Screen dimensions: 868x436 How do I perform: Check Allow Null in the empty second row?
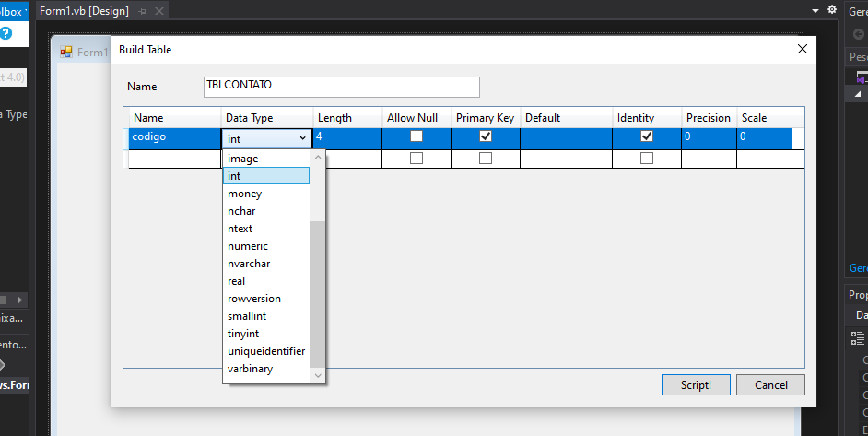tap(416, 158)
